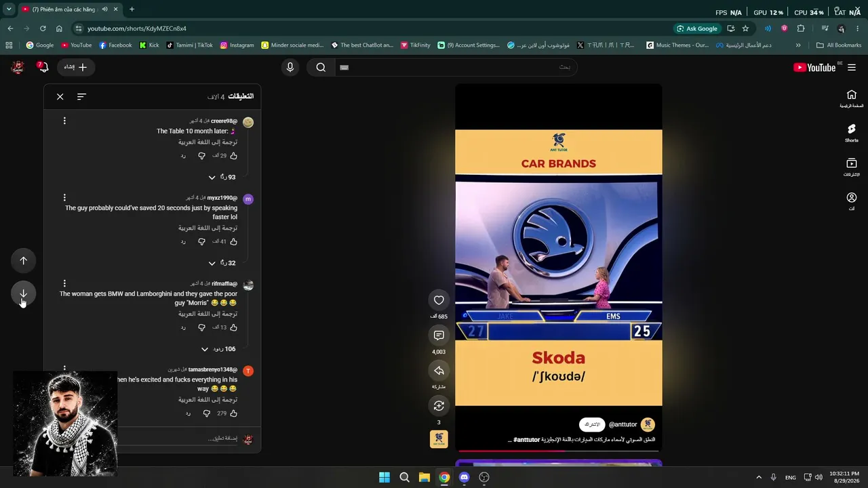The height and width of the screenshot is (488, 868).
Task: Mute the YouTube tab audio
Action: pyautogui.click(x=104, y=9)
